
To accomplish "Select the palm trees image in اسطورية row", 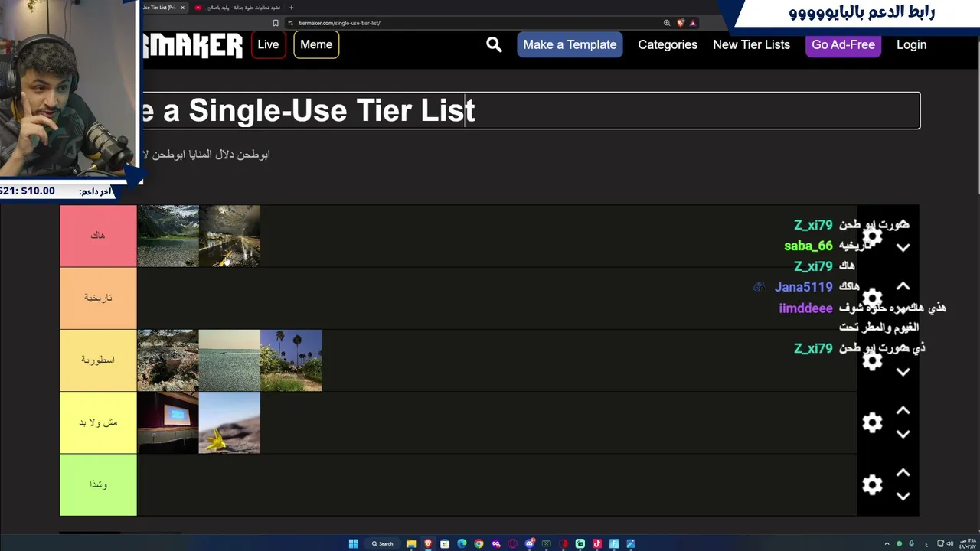I will (x=291, y=360).
